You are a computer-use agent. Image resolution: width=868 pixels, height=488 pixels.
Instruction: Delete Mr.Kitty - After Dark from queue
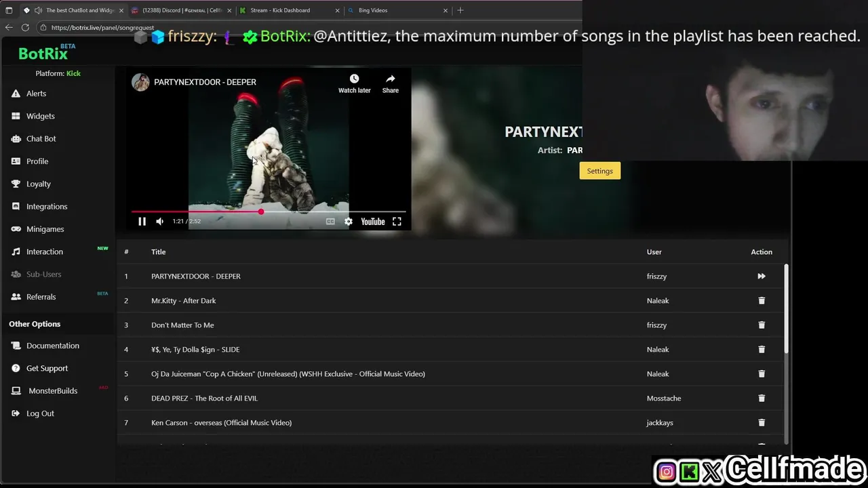[x=762, y=300]
